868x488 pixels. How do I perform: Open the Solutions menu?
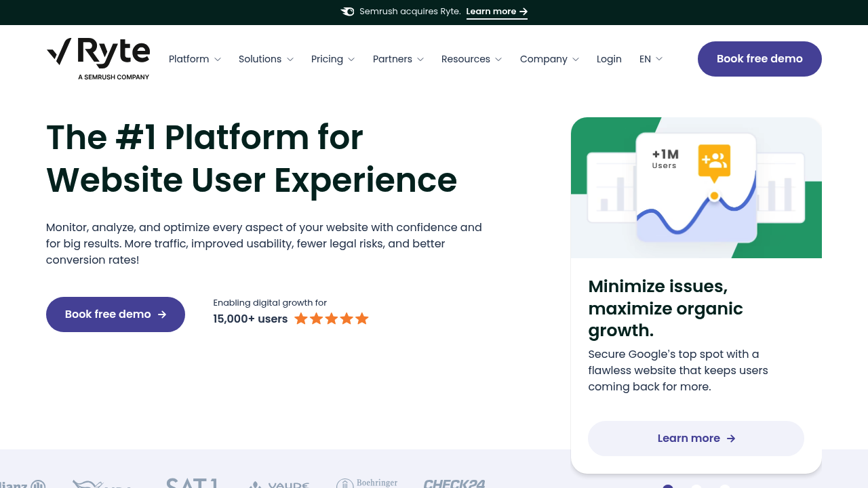[x=266, y=59]
